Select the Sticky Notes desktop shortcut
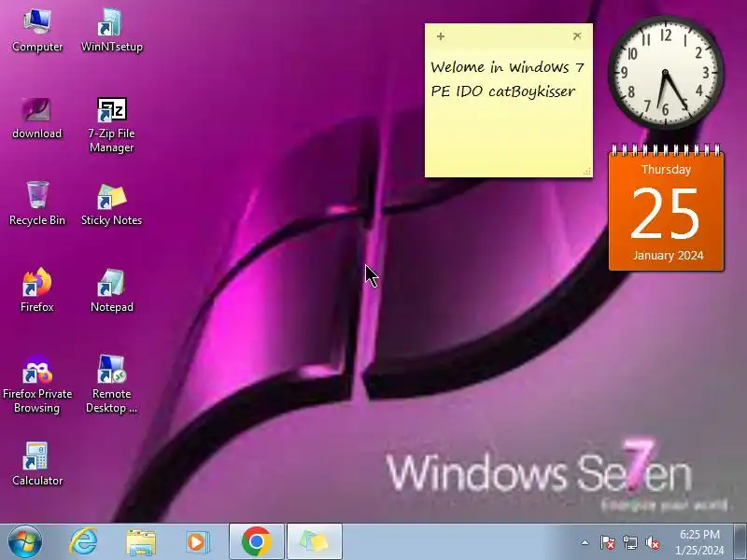 pyautogui.click(x=111, y=204)
